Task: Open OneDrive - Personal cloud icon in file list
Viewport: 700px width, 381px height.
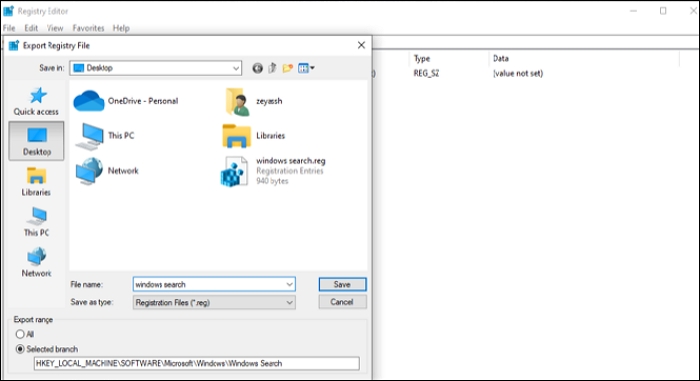Action: (x=89, y=101)
